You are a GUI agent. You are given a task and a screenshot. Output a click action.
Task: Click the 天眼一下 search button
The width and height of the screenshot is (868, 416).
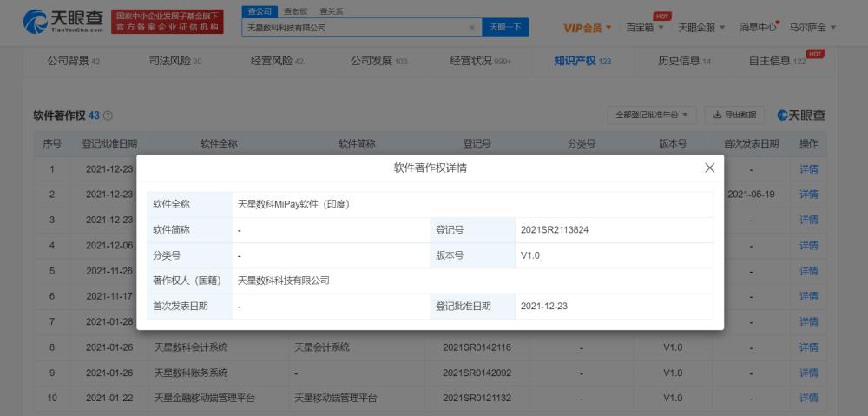coord(505,27)
